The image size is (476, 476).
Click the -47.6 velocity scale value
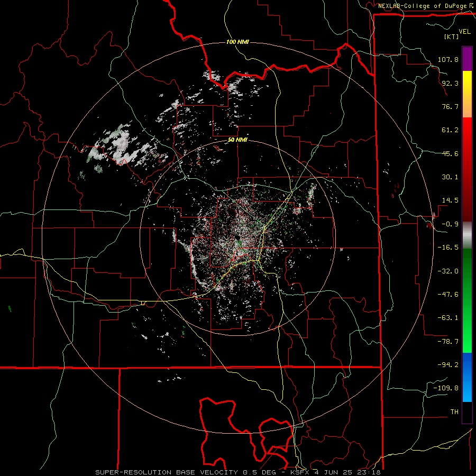(448, 295)
